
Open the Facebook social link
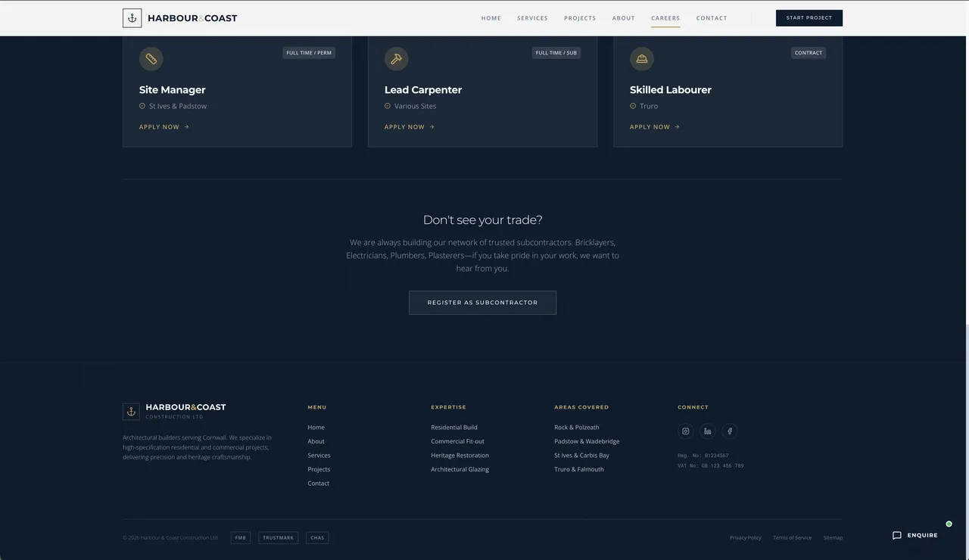tap(730, 431)
